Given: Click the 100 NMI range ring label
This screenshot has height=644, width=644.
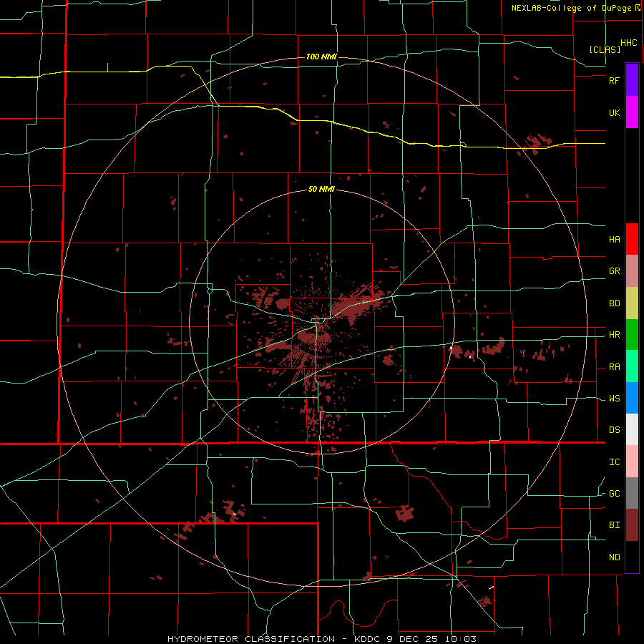Looking at the screenshot, I should [x=321, y=57].
